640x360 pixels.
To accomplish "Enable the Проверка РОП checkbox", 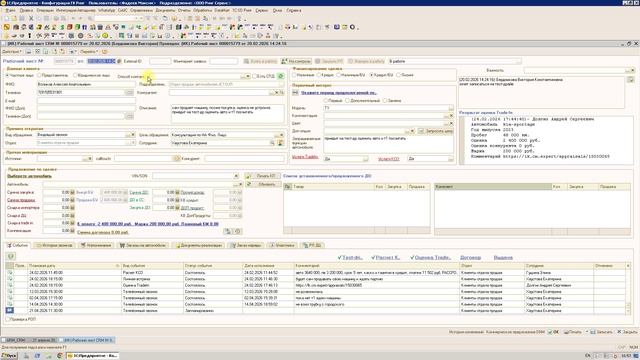I will coord(8,319).
